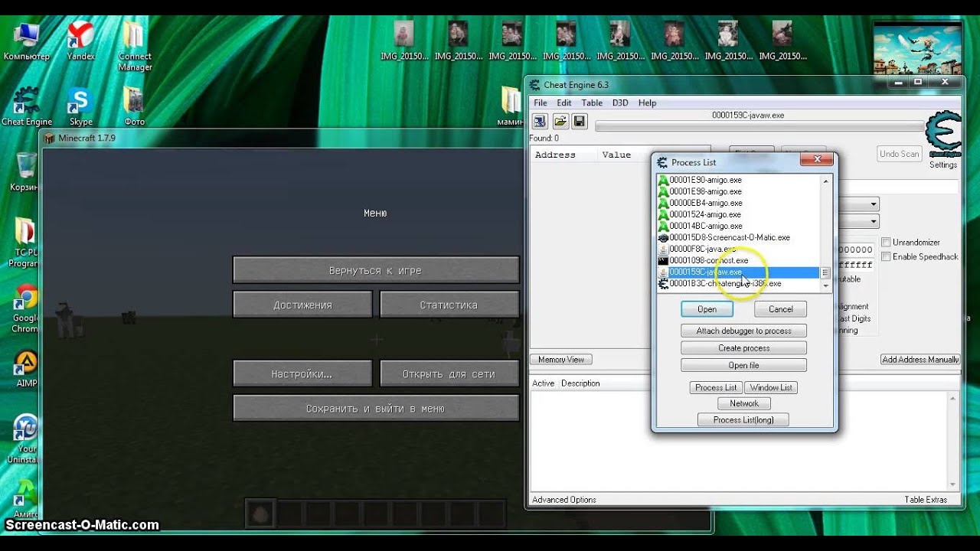The height and width of the screenshot is (551, 980).
Task: Select 00001524-amigo.exe process entry
Action: [x=739, y=214]
